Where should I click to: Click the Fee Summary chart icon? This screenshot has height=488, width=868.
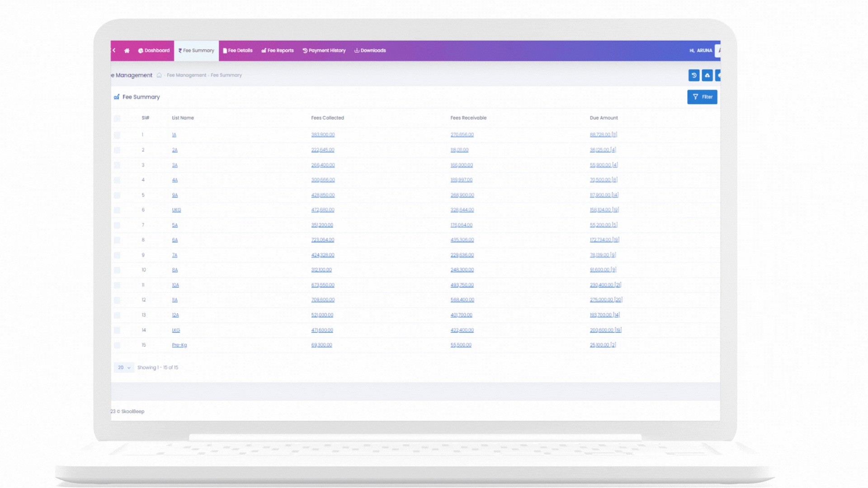pyautogui.click(x=117, y=97)
